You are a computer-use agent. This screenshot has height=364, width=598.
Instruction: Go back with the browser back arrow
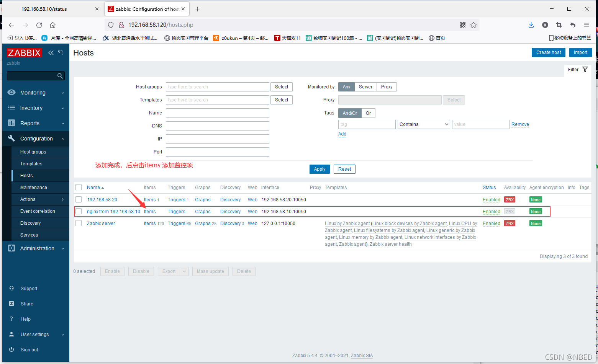11,25
